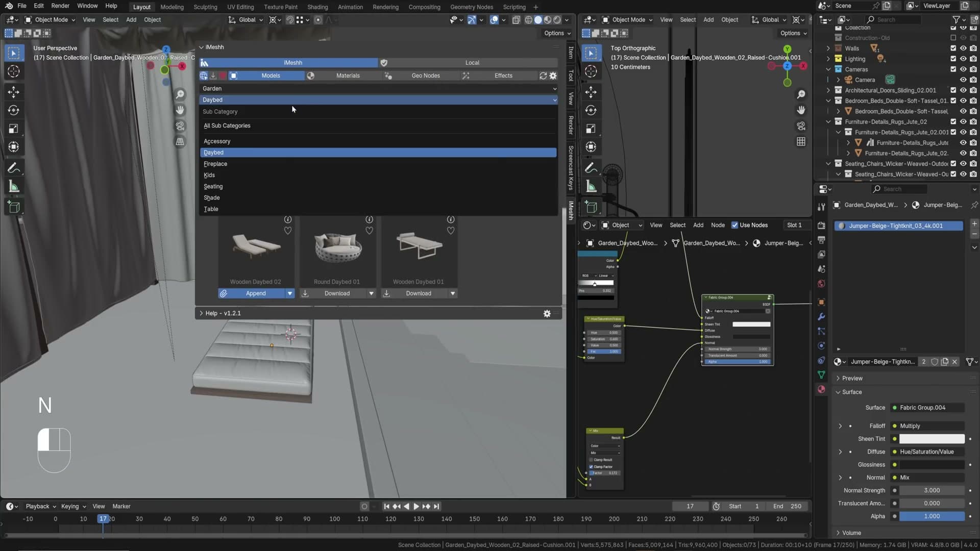
Task: Favorite the Round Daybed 01 asset
Action: tap(369, 231)
